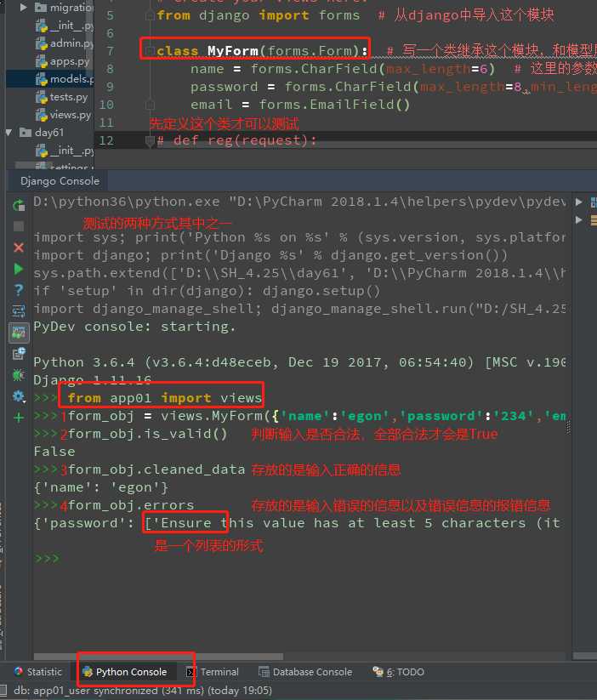Viewport: 597px width, 700px height.
Task: Click 'email = forms.EmailField()' code line
Action: pyautogui.click(x=300, y=105)
